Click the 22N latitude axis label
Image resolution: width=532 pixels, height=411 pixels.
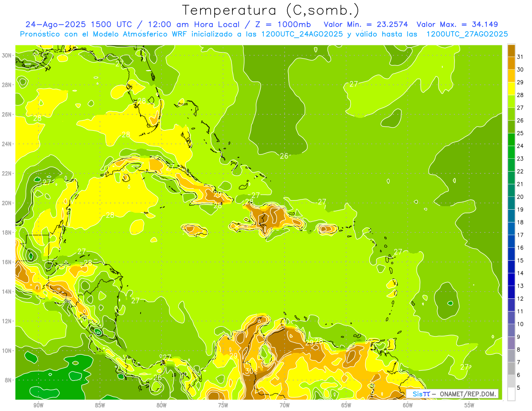point(6,173)
